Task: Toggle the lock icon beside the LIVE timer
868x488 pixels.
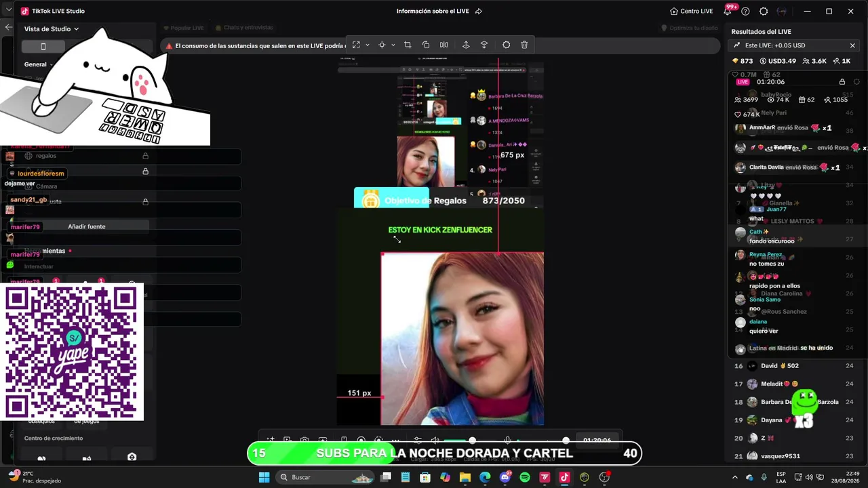Action: (842, 82)
